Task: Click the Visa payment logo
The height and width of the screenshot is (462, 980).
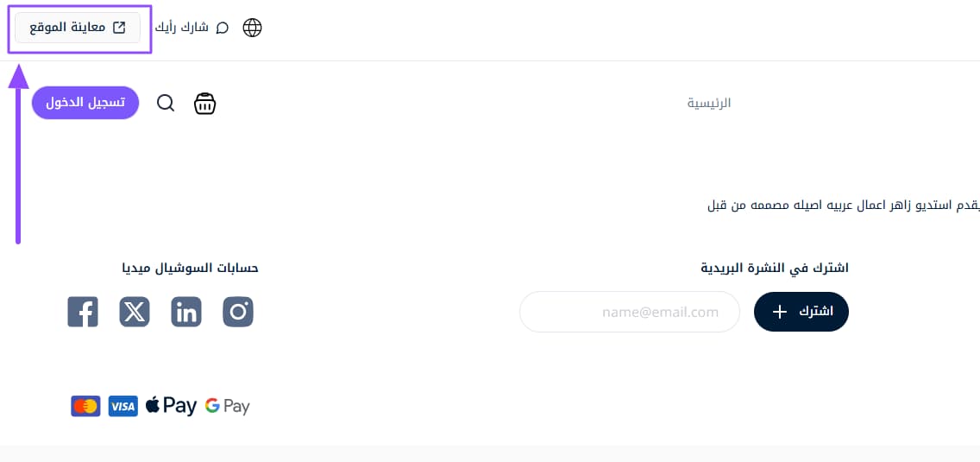Action: coord(123,406)
